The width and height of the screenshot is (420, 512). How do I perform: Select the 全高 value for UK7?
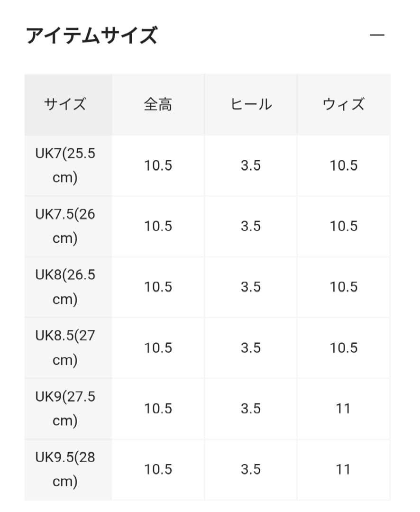[158, 166]
